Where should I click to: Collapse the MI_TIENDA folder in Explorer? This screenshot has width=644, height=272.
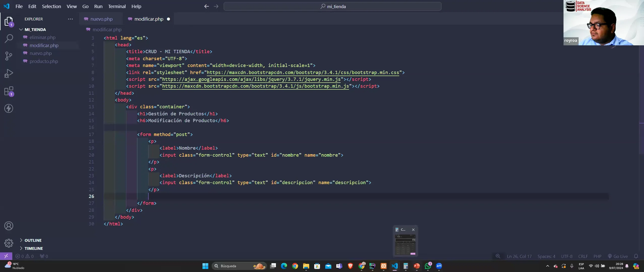click(x=21, y=29)
